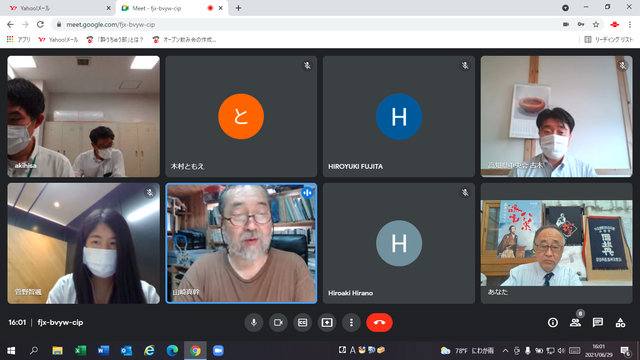The width and height of the screenshot is (640, 360).
Task: Click muted mic icon on HIROYUKI FUJITA tile
Action: 465,66
